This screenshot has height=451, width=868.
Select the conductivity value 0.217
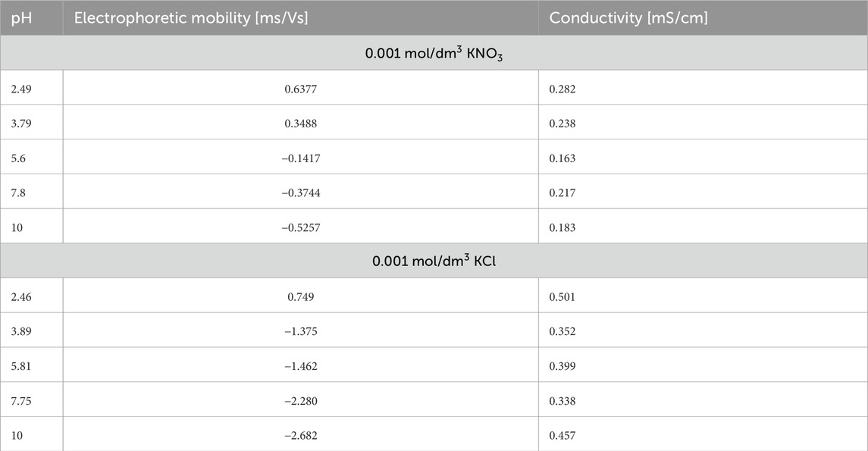[x=562, y=193]
